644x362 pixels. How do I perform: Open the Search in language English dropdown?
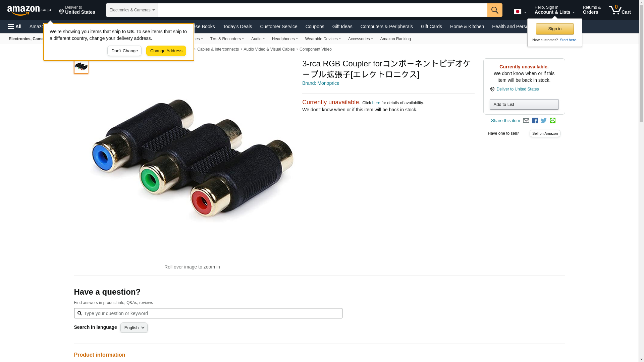click(x=134, y=328)
